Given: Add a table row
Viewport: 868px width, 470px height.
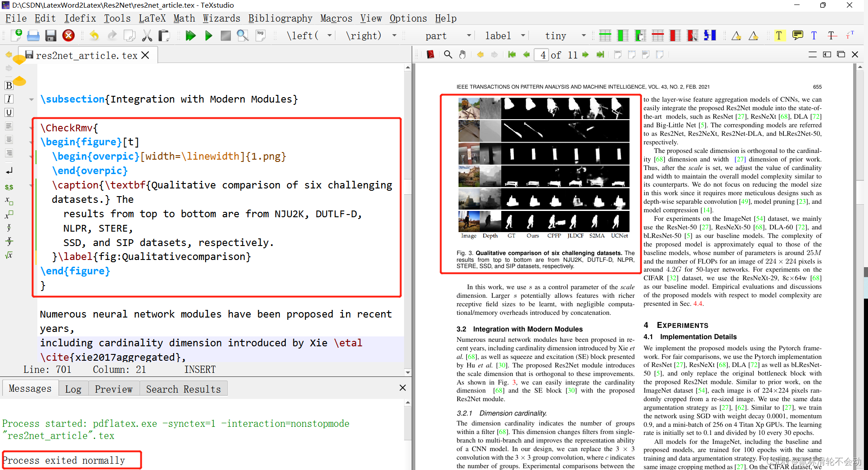Looking at the screenshot, I should [605, 36].
